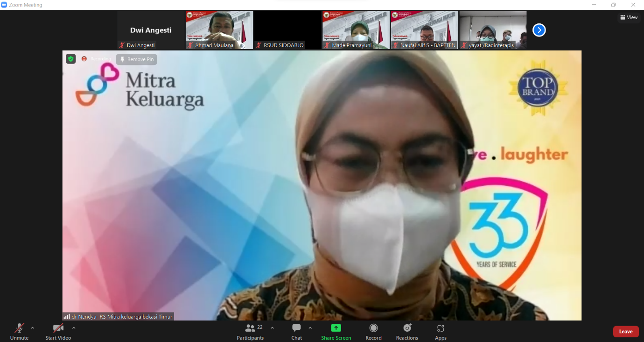
Task: Select RSUD SIDOARJO participant tile
Action: point(287,30)
